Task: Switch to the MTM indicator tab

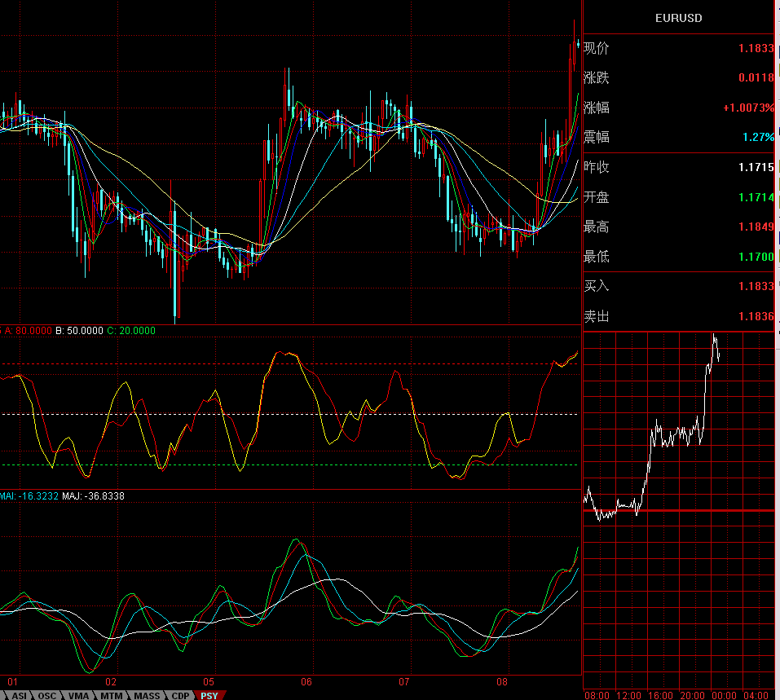Action: coord(112,695)
